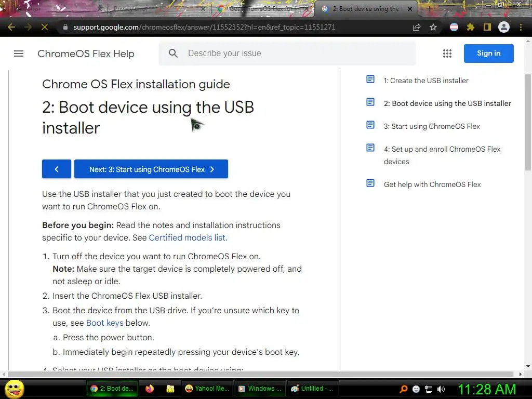Click the 'Before you begin:' bold text
The width and height of the screenshot is (532, 399).
click(x=78, y=225)
